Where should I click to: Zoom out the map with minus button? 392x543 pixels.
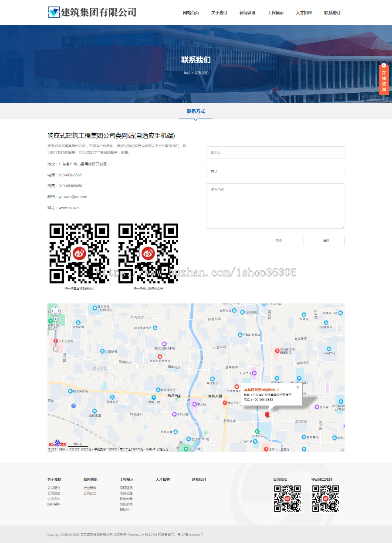point(55,349)
